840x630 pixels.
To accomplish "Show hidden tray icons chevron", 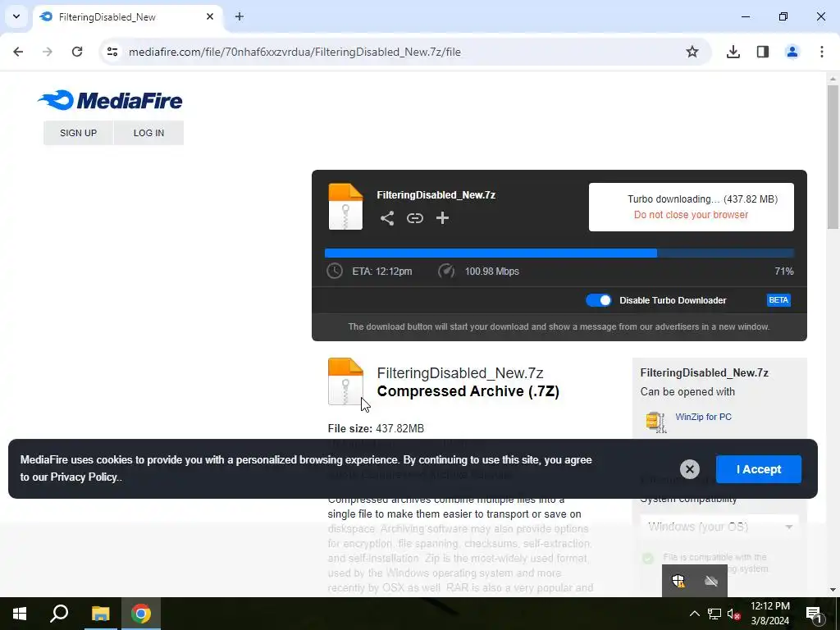I will 694,614.
